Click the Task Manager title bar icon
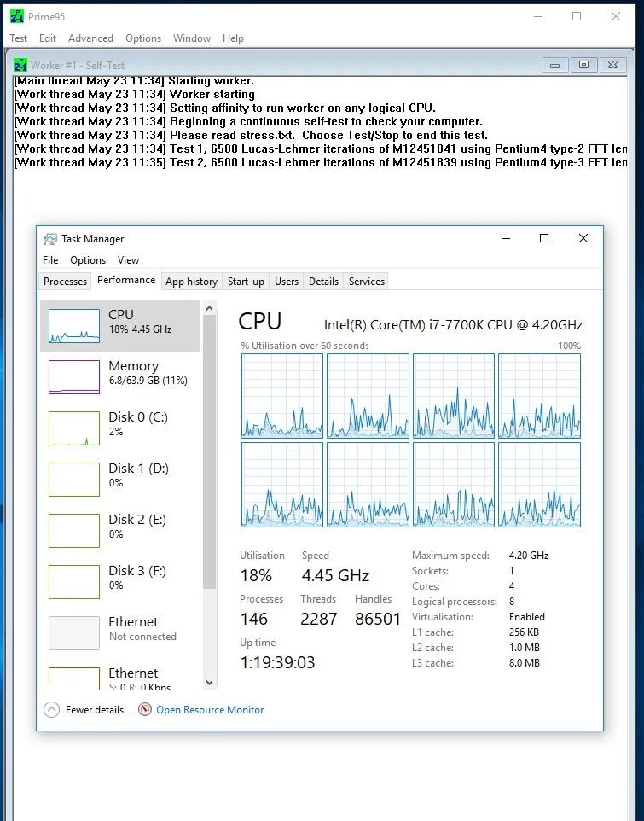The width and height of the screenshot is (644, 821). click(x=50, y=239)
